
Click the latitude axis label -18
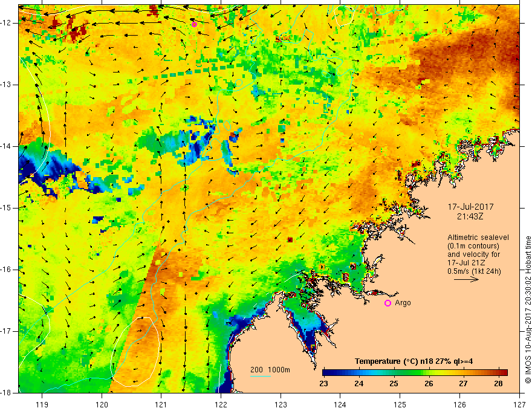click(6, 393)
